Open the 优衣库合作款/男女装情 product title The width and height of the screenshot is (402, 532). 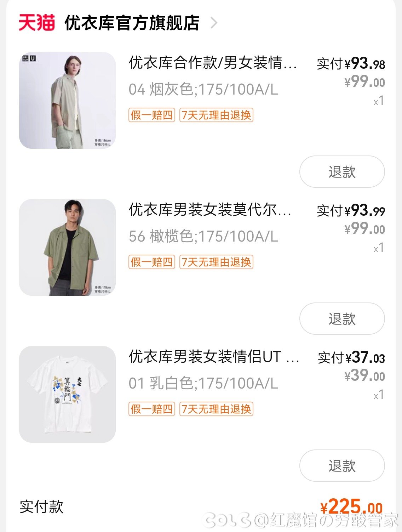pos(212,63)
